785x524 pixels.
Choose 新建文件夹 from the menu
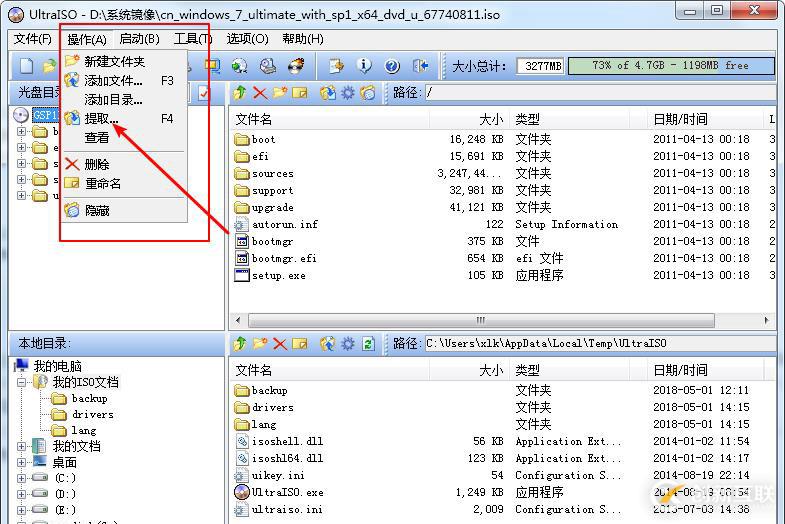pos(124,62)
